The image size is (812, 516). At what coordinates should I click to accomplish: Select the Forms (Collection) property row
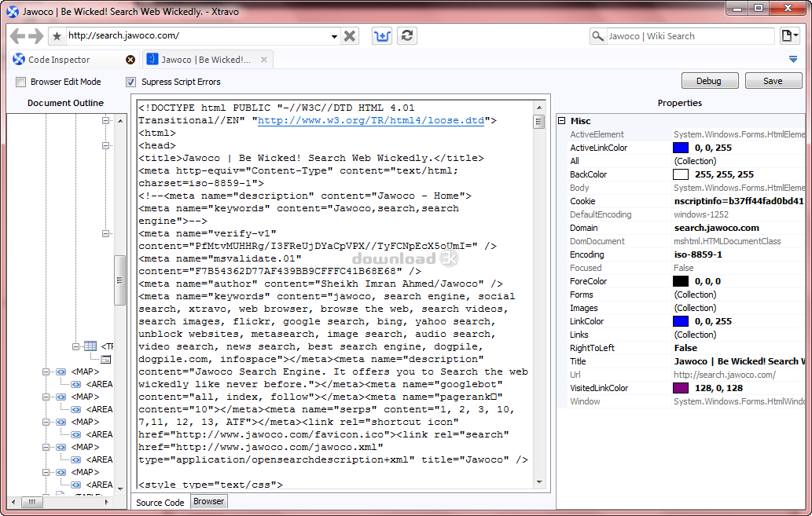[x=686, y=295]
